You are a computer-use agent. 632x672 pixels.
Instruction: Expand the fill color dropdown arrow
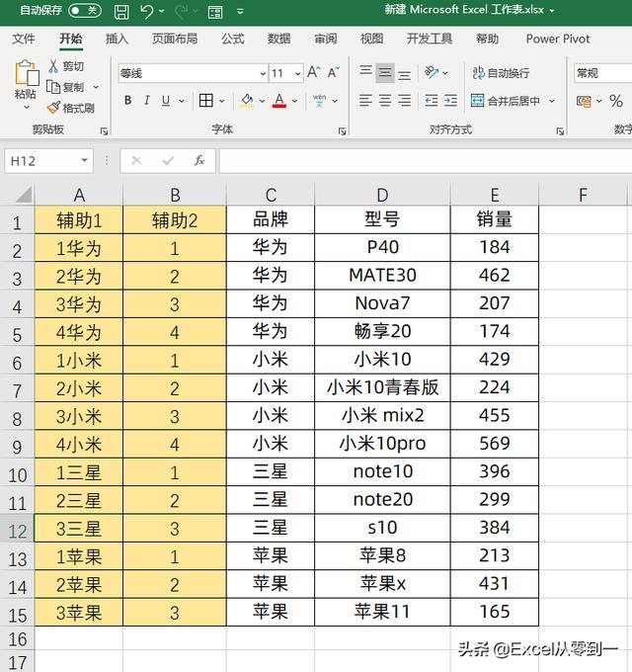point(262,101)
